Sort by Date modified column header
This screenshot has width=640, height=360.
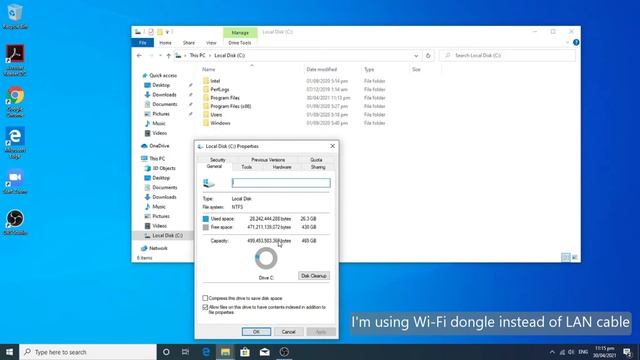[x=322, y=70]
